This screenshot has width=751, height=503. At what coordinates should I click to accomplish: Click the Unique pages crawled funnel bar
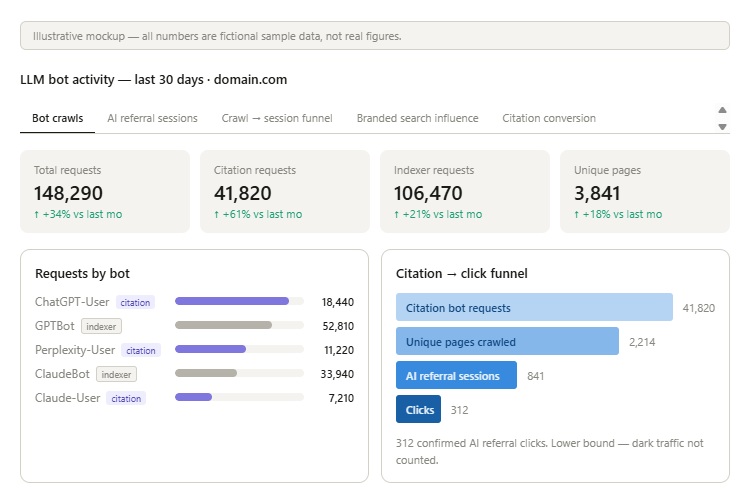(x=507, y=341)
